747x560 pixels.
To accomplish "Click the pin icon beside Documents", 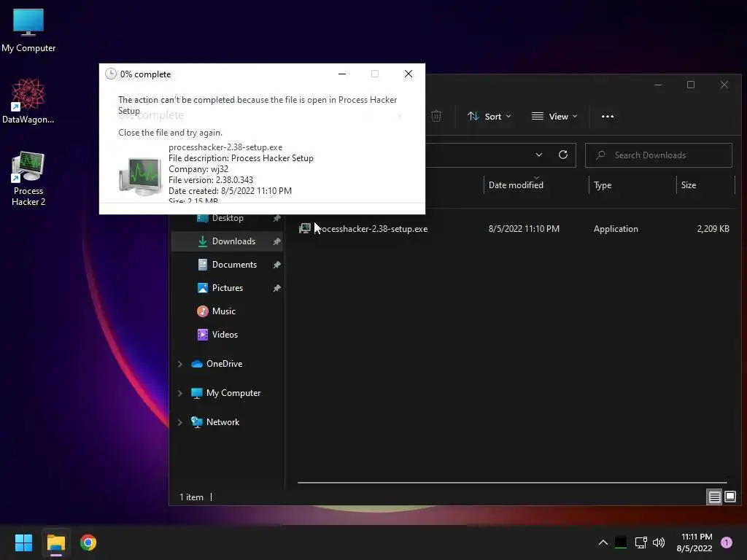I will [276, 265].
